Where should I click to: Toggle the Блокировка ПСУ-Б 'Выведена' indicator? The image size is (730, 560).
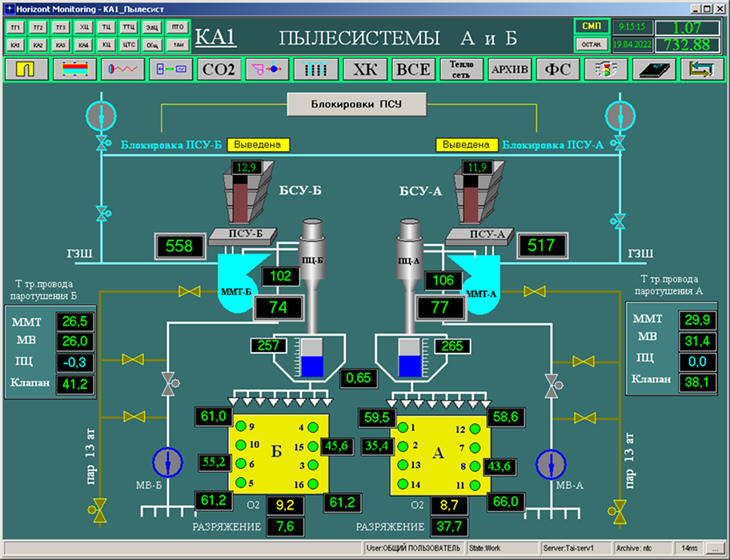coord(259,145)
